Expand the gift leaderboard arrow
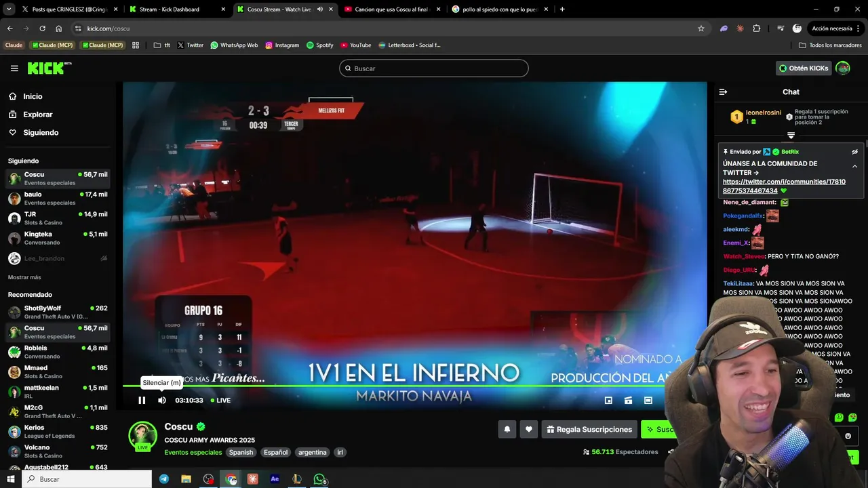This screenshot has height=488, width=868. 791,136
